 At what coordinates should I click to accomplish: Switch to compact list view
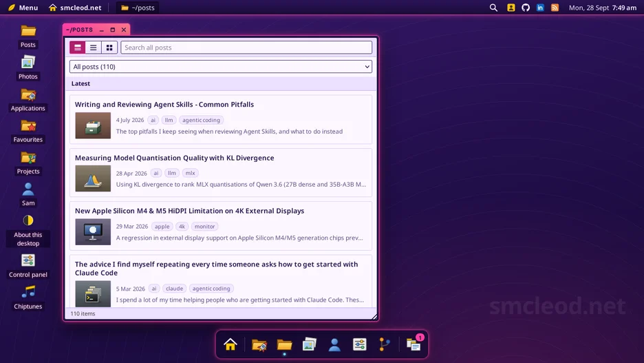tap(94, 48)
